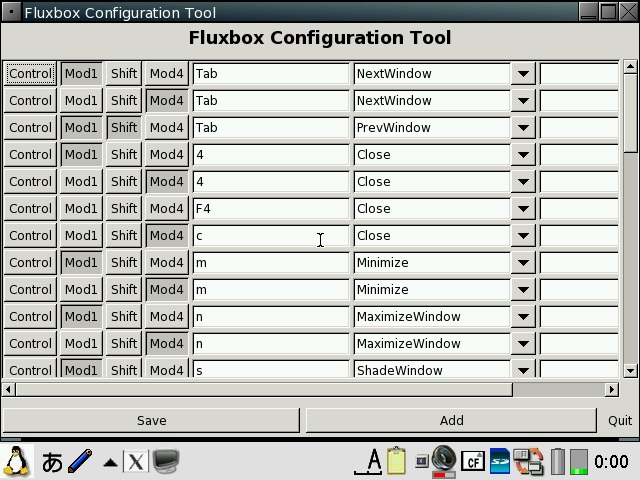Click the CF card icon in tray

tap(472, 461)
